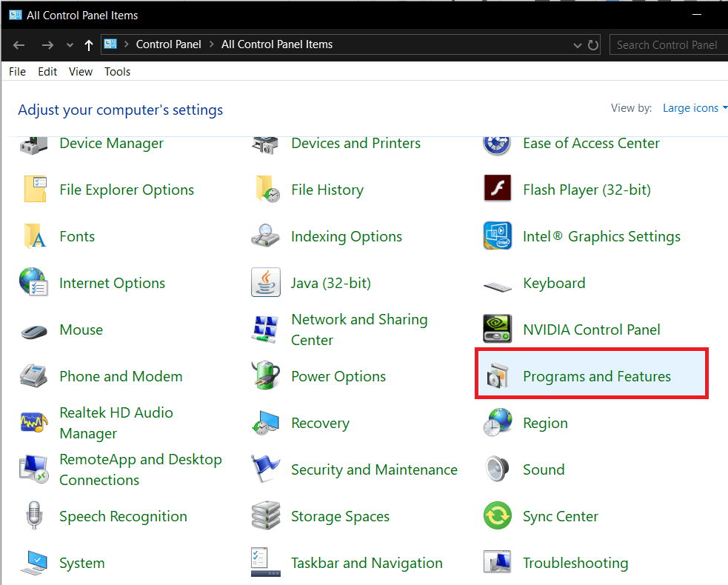Click the Search Control Panel field
728x585 pixels.
668,45
